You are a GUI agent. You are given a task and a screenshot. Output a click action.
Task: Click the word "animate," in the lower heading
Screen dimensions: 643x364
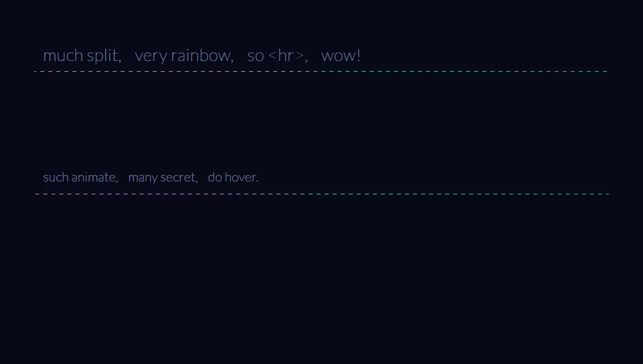(95, 177)
